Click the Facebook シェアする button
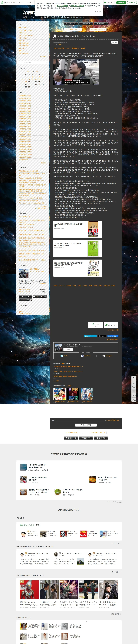This screenshot has height=644, width=138. pos(113,336)
